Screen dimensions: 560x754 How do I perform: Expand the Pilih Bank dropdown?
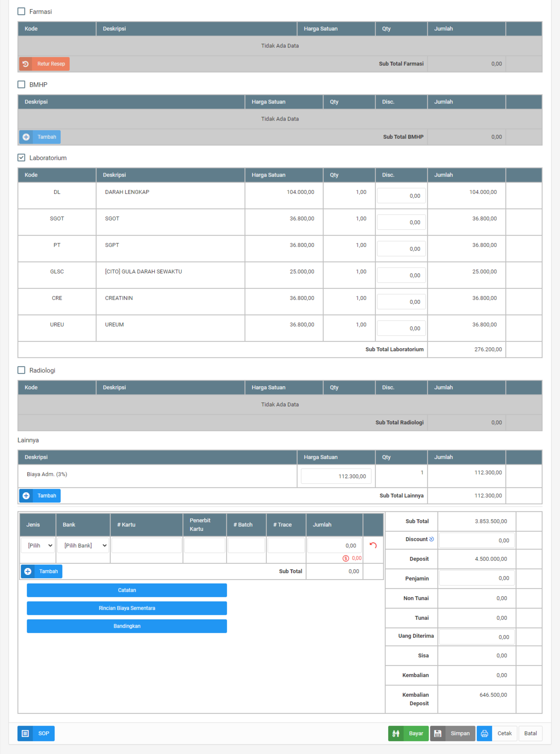click(83, 545)
